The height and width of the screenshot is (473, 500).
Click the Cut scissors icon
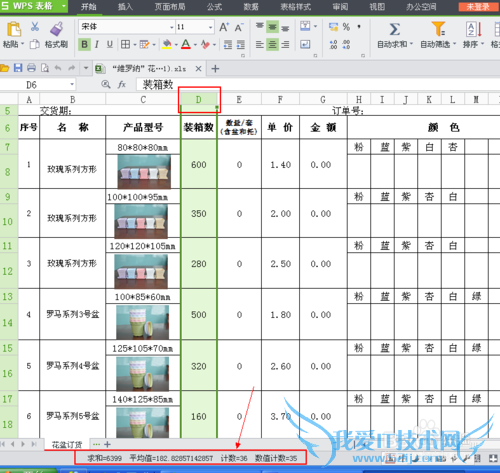[x=35, y=27]
